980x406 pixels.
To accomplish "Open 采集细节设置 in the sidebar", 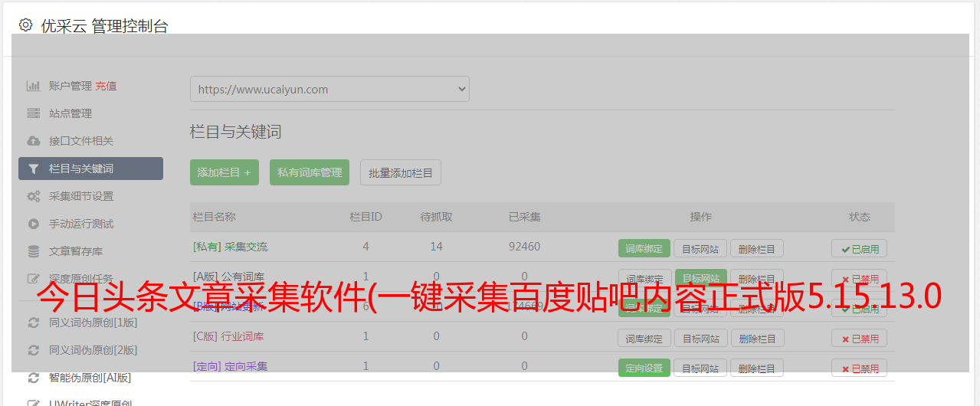I will point(81,196).
